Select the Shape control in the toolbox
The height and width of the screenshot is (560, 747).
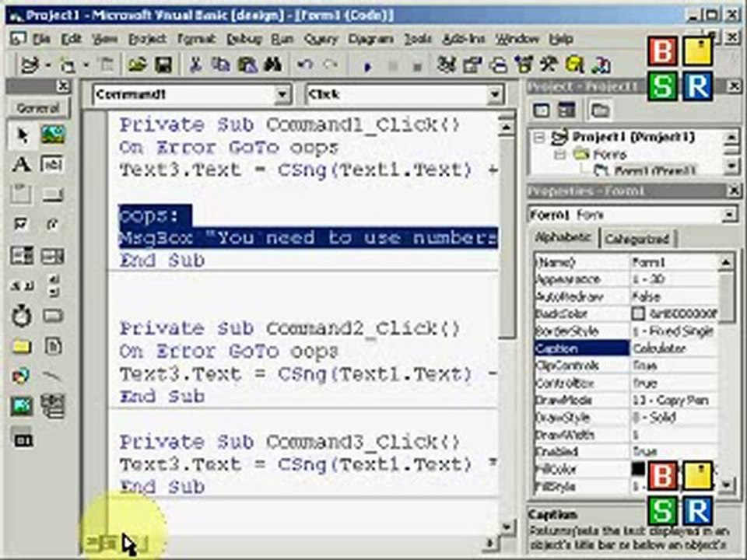(22, 376)
